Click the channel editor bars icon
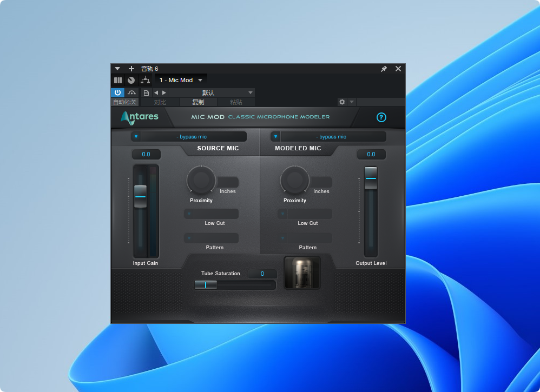 [118, 80]
